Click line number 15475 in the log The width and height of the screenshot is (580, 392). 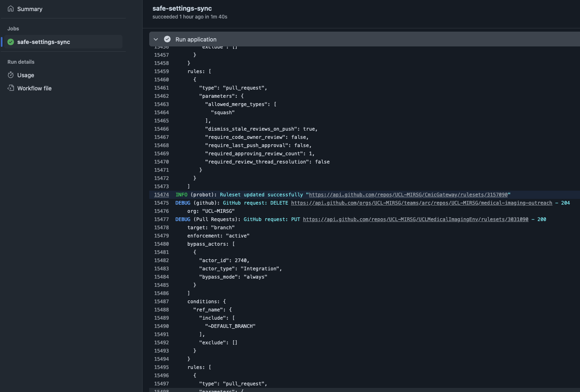[x=161, y=203]
